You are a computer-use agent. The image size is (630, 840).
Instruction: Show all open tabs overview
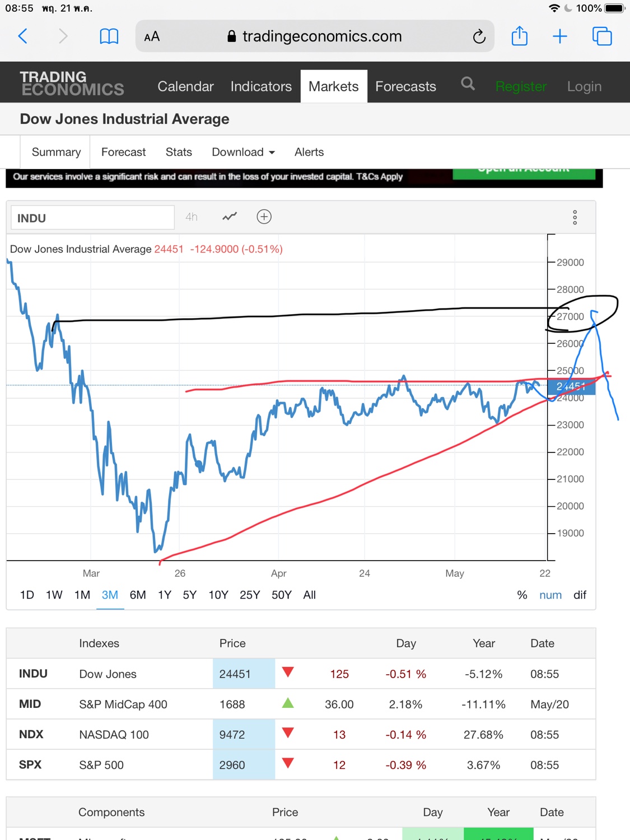pos(602,36)
